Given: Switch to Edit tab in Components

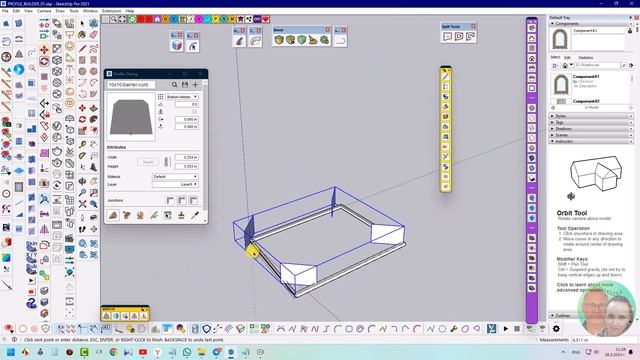Looking at the screenshot, I should (x=567, y=58).
